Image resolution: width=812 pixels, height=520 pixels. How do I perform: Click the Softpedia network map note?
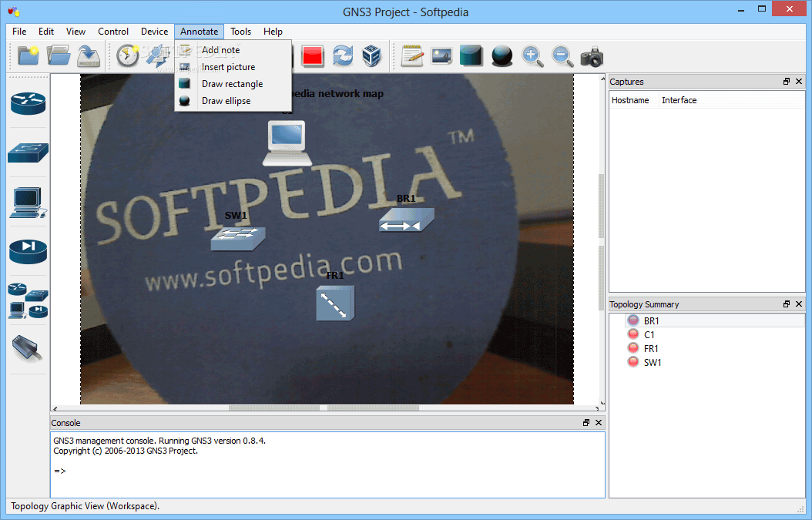(x=337, y=94)
